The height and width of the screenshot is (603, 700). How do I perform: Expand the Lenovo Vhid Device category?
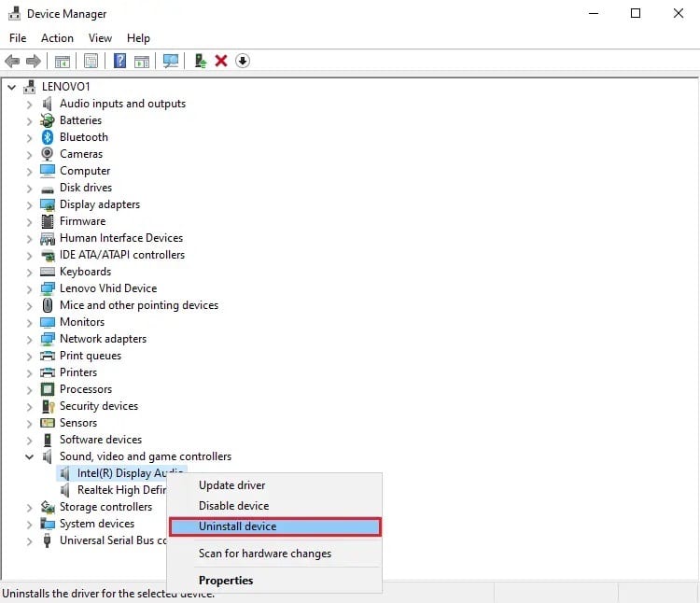click(x=29, y=289)
